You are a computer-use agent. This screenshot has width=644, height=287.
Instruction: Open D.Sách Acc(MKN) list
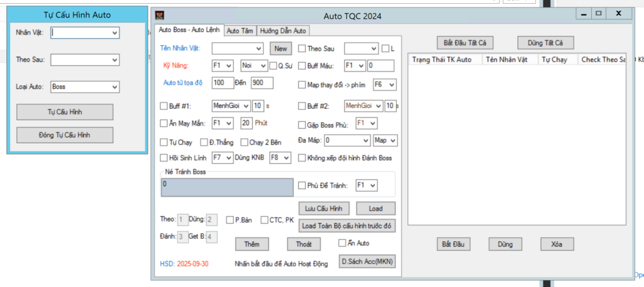click(x=367, y=261)
